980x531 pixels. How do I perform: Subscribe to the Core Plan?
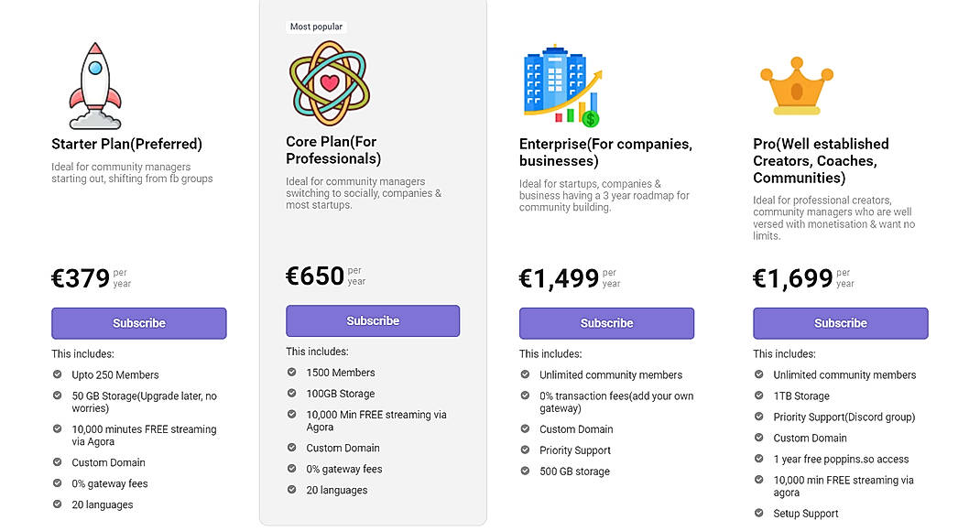pyautogui.click(x=372, y=320)
